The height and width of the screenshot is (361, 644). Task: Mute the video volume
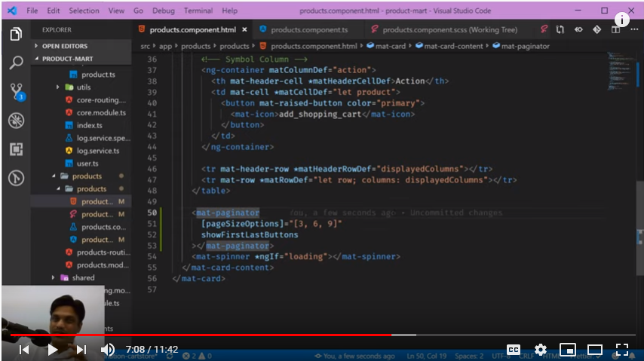108,350
